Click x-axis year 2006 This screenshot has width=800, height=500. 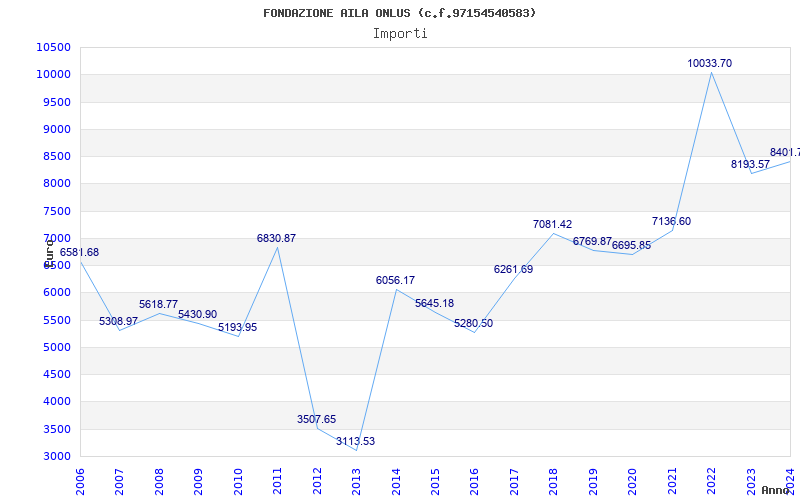point(80,482)
